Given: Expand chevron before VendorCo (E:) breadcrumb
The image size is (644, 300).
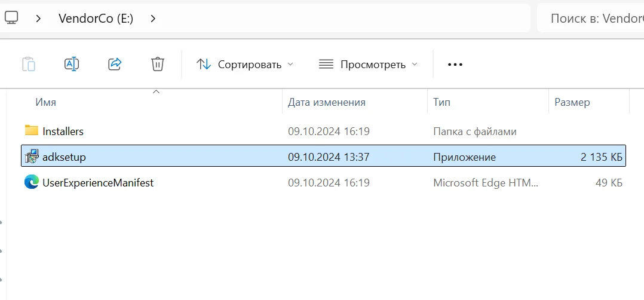Looking at the screenshot, I should 38,19.
